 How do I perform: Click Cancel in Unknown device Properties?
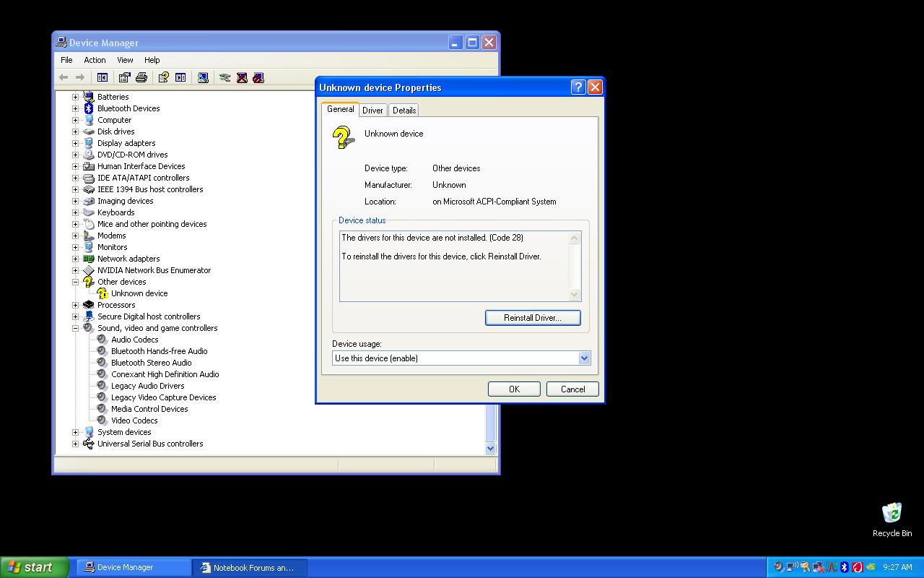[x=572, y=389]
